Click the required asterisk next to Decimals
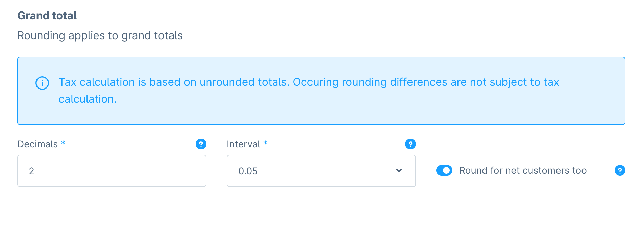This screenshot has height=225, width=644. [63, 143]
